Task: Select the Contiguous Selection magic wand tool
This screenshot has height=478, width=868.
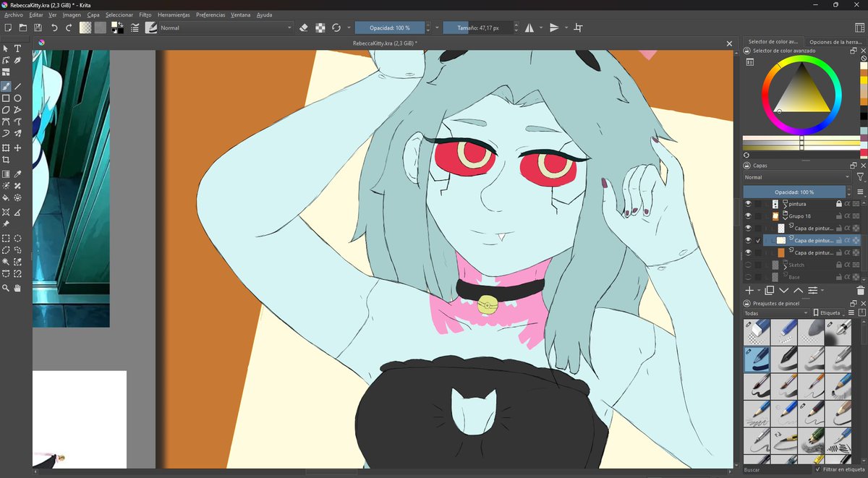Action: click(x=6, y=262)
